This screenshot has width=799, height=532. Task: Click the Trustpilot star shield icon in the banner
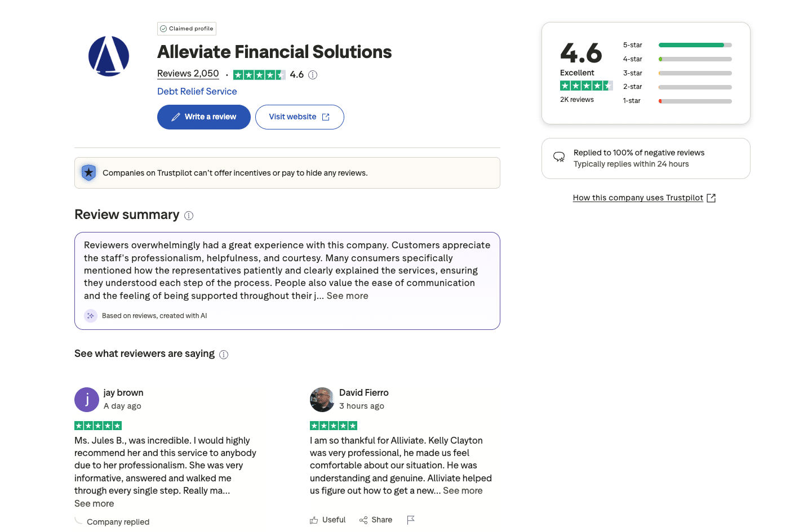[x=88, y=172]
